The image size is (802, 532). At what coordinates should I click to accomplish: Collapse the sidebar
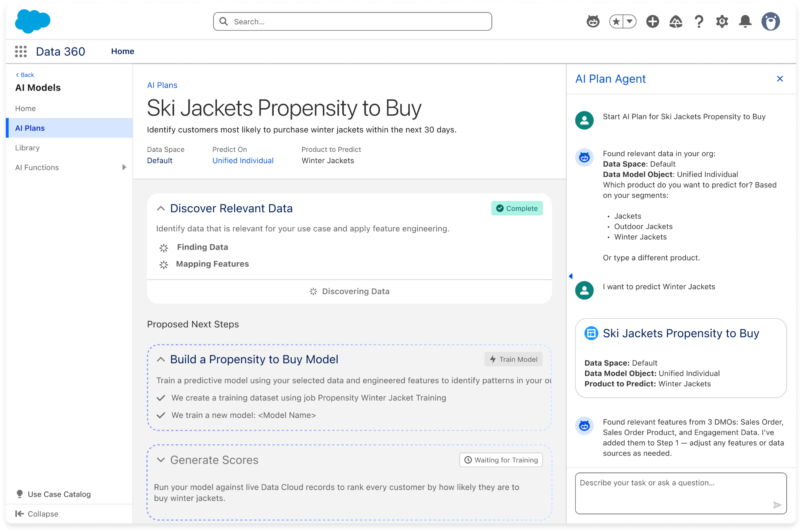click(43, 514)
